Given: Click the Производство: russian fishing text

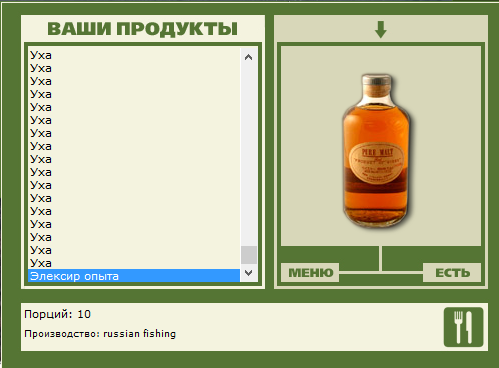Looking at the screenshot, I should 100,334.
